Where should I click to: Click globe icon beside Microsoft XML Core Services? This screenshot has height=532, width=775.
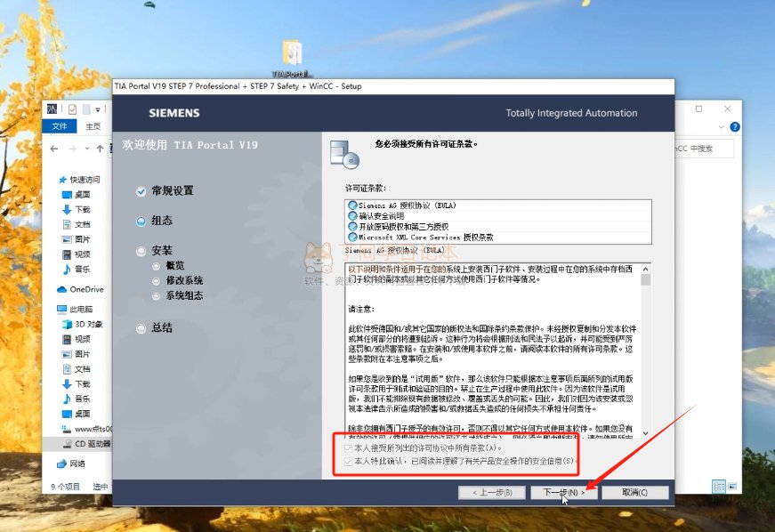click(x=352, y=238)
